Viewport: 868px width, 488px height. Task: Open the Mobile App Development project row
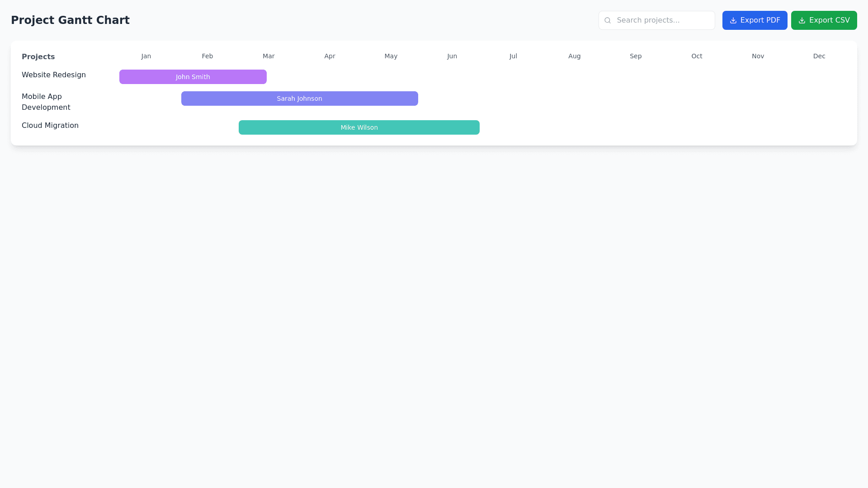pos(46,102)
